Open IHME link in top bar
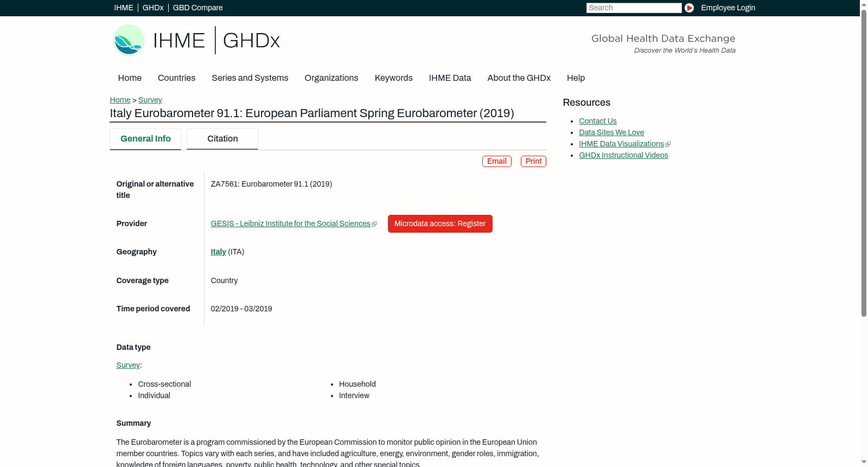Image resolution: width=868 pixels, height=467 pixels. tap(123, 8)
